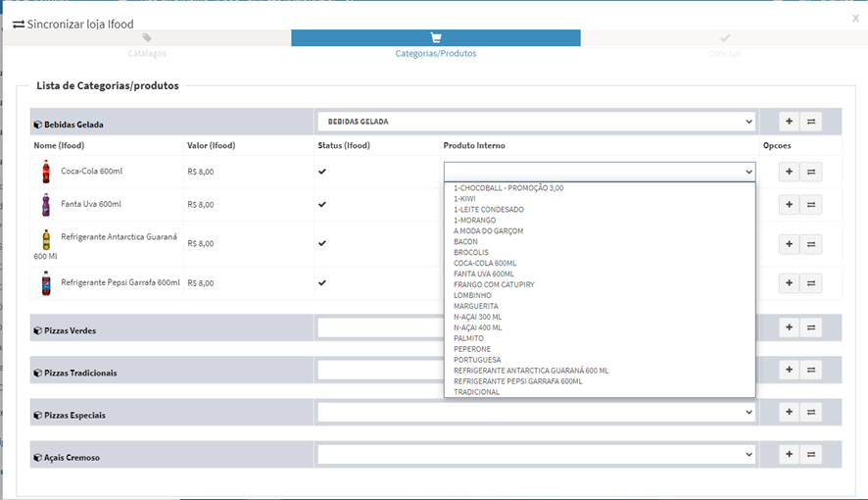
Task: Click the shopping cart Categorias/Produtos step icon
Action: coord(436,38)
